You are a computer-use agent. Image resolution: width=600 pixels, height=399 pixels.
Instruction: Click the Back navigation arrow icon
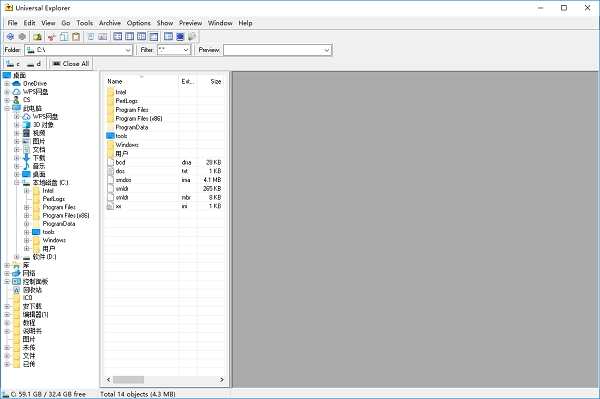pos(10,37)
